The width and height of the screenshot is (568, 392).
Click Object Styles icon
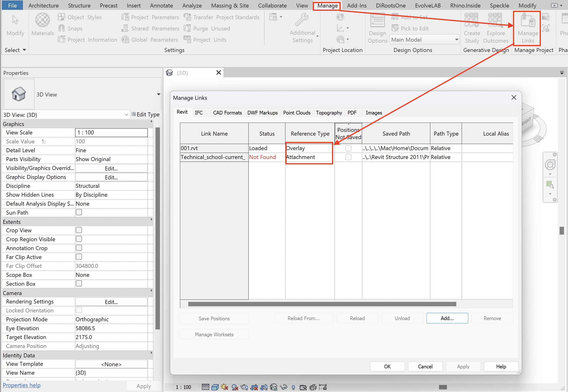61,17
